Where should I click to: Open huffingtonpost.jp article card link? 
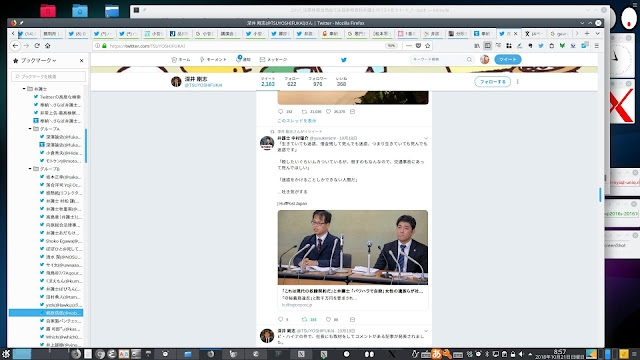point(353,298)
